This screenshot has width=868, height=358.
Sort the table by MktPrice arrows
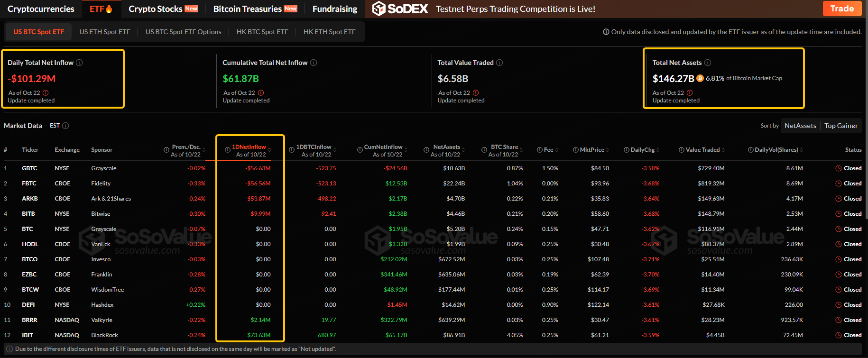point(608,150)
